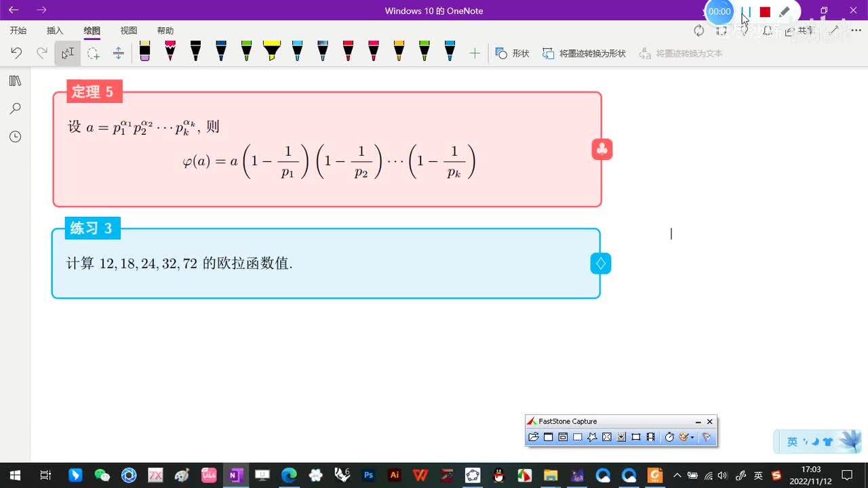Toggle 英 on floating IME bar

pos(792,442)
